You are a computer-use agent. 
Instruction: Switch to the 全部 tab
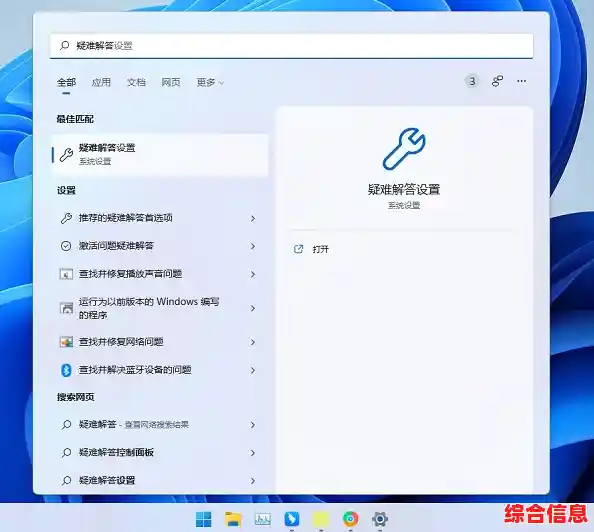point(66,82)
